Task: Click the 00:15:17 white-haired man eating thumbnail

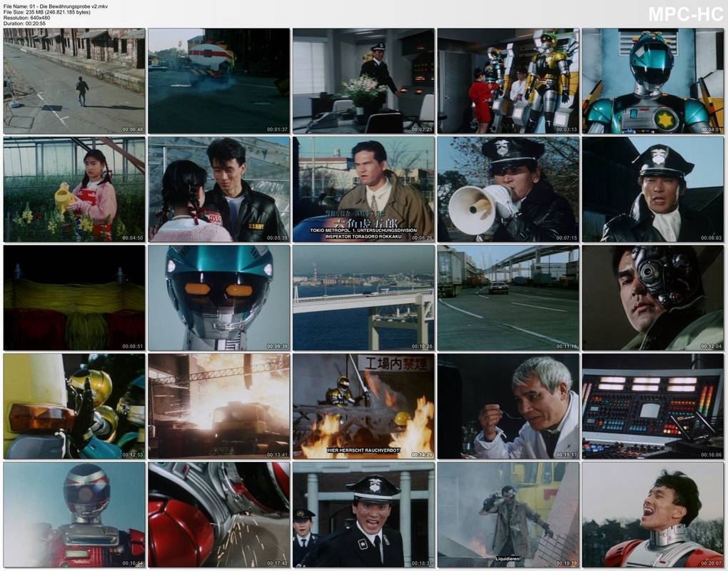Action: click(508, 407)
